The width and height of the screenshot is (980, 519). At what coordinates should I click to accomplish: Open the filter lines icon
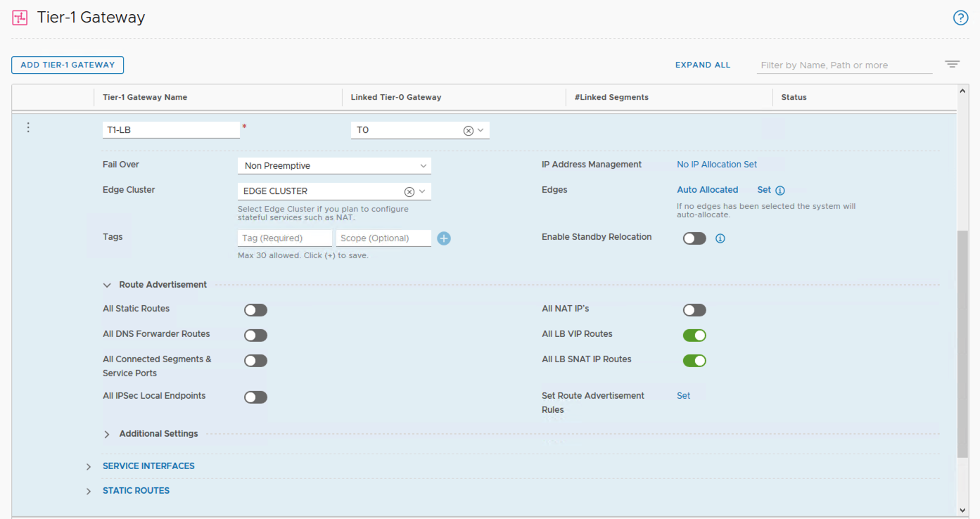pos(952,65)
